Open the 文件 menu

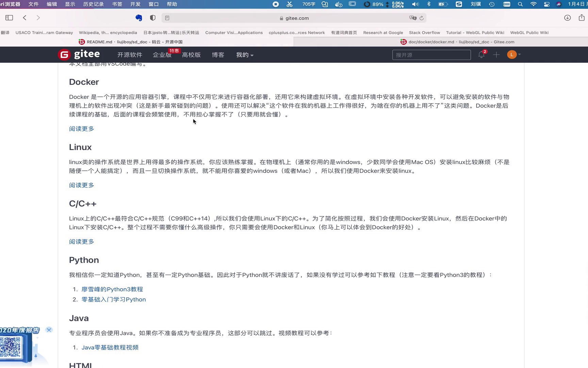pyautogui.click(x=33, y=4)
